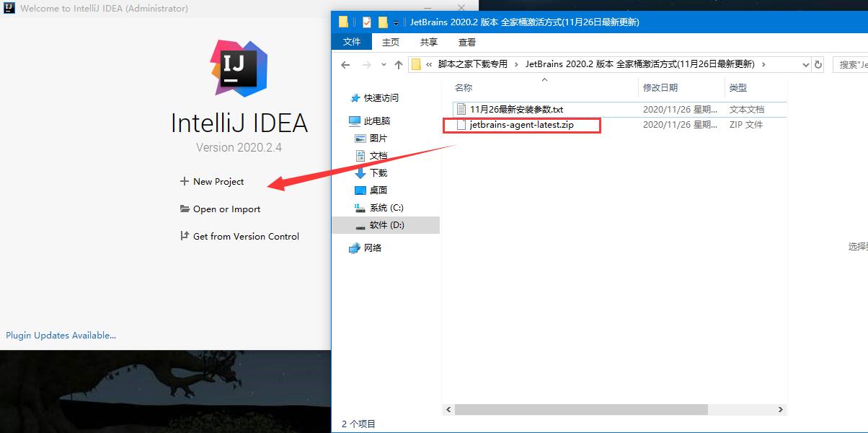Go forward in Explorer navigation
The height and width of the screenshot is (433, 868).
pos(366,64)
